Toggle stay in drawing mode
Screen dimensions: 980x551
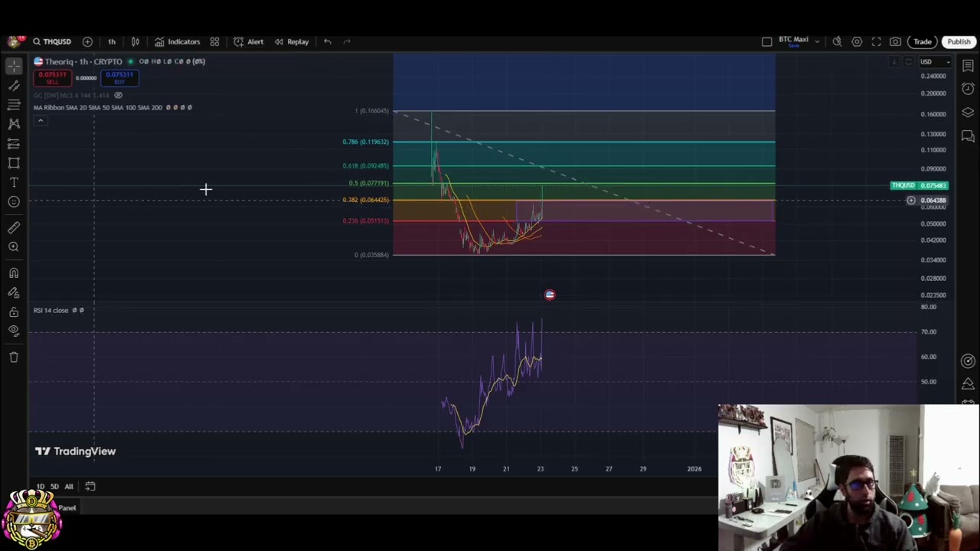pyautogui.click(x=14, y=292)
